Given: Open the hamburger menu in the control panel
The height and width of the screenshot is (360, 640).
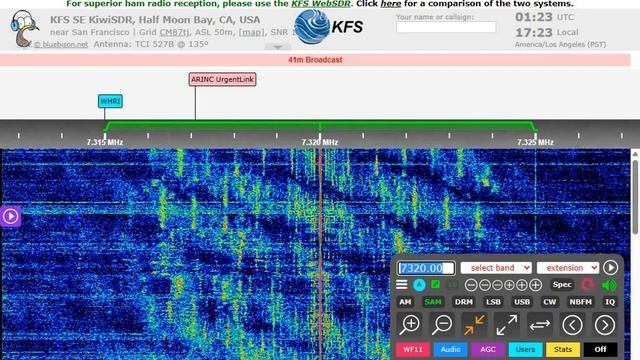Looking at the screenshot, I should click(402, 285).
